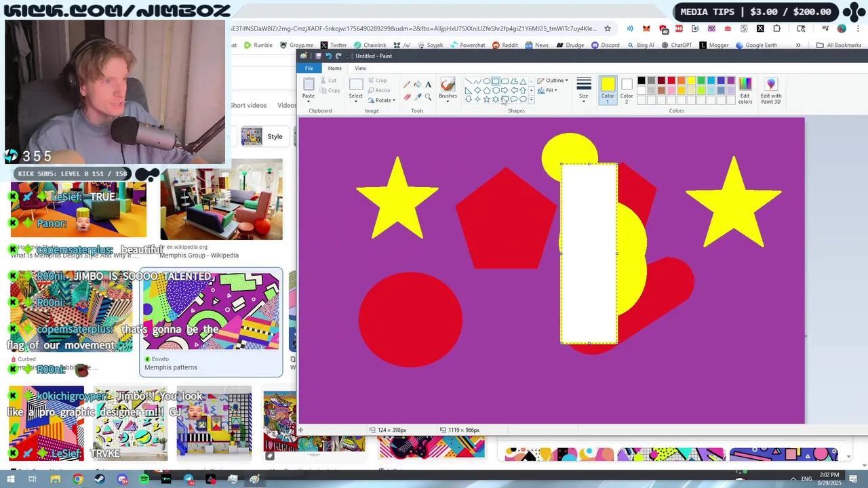The width and height of the screenshot is (868, 488).
Task: Choose the Five-point star shape
Action: (486, 99)
